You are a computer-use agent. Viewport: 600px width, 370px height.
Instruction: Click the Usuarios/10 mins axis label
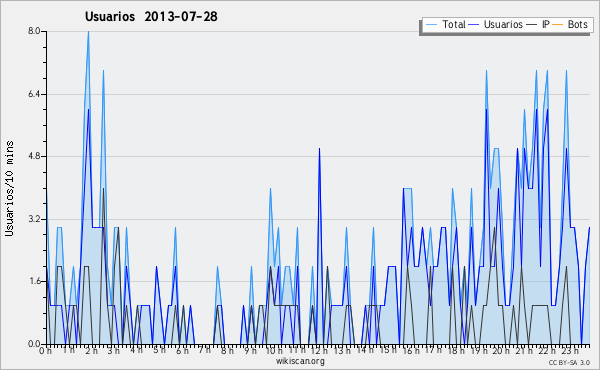9,188
